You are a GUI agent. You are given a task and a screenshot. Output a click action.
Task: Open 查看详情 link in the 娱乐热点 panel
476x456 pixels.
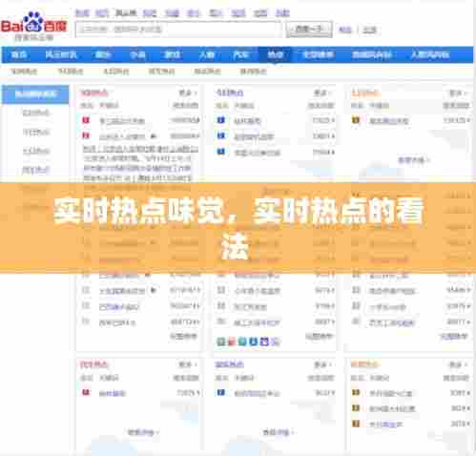tap(278, 432)
